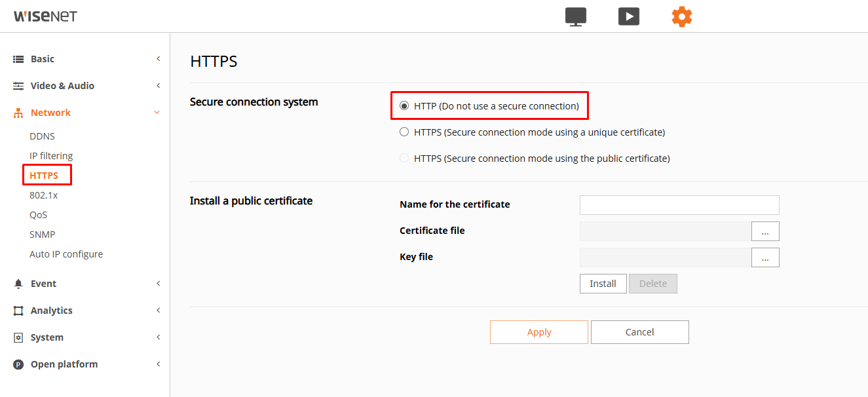Click the Event bell icon
Screen dimensions: 868x397
pyautogui.click(x=18, y=284)
